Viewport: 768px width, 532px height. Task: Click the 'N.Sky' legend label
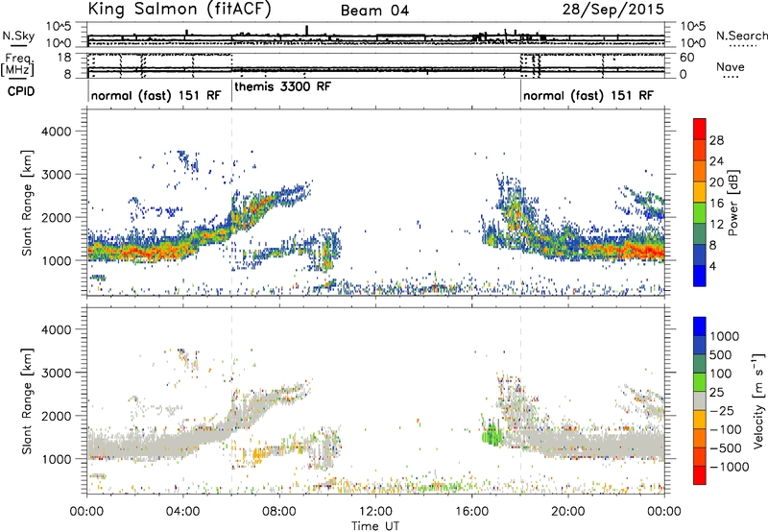pyautogui.click(x=18, y=36)
